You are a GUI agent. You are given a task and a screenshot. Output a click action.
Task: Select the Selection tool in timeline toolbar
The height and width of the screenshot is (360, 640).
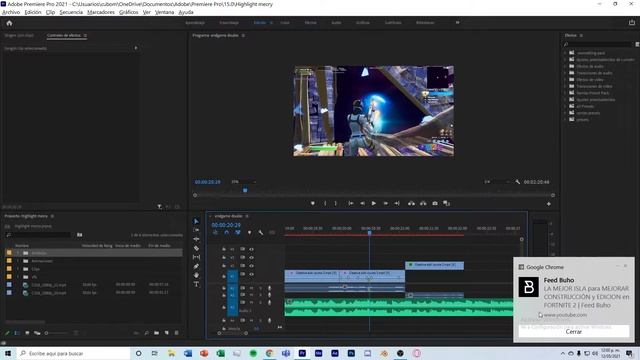coord(196,221)
